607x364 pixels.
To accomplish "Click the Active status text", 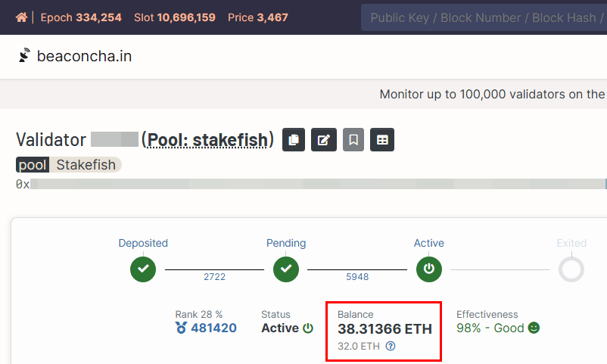I will pos(280,328).
